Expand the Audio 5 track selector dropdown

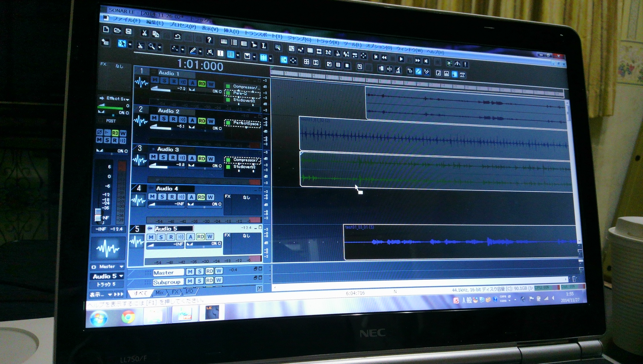point(121,276)
